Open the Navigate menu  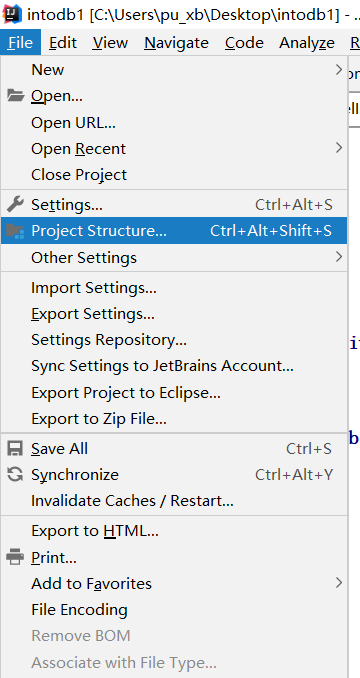[176, 42]
